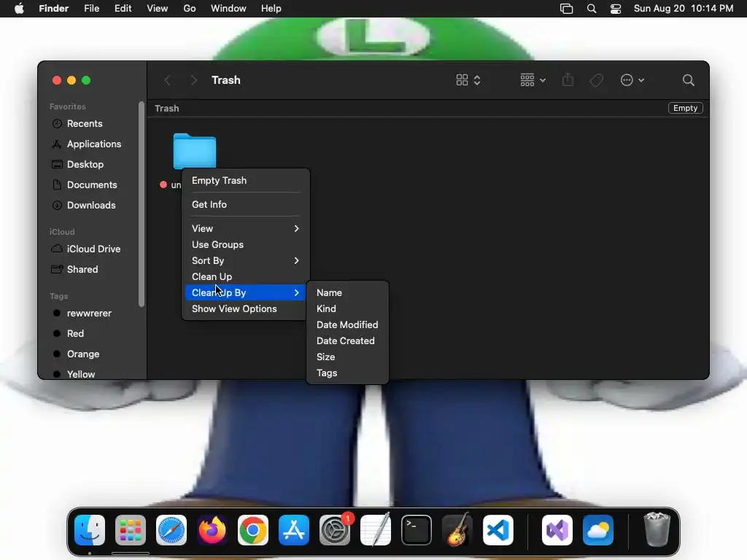Click the Finder search magnifier icon
The height and width of the screenshot is (560, 747).
pos(688,80)
